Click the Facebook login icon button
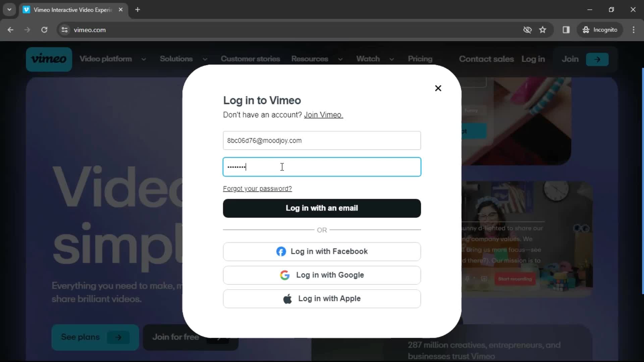The image size is (644, 362). coord(281,251)
